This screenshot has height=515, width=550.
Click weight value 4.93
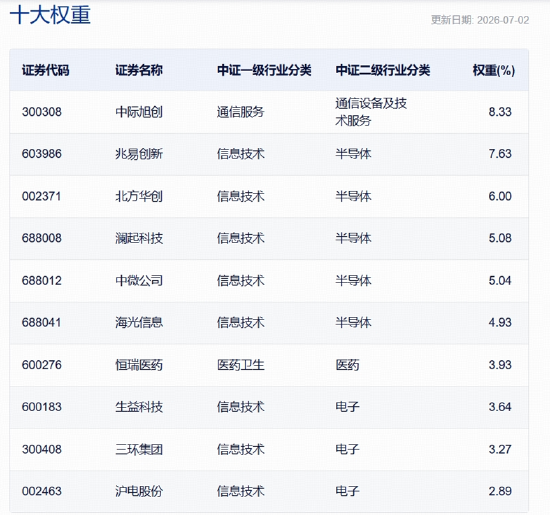tap(500, 322)
